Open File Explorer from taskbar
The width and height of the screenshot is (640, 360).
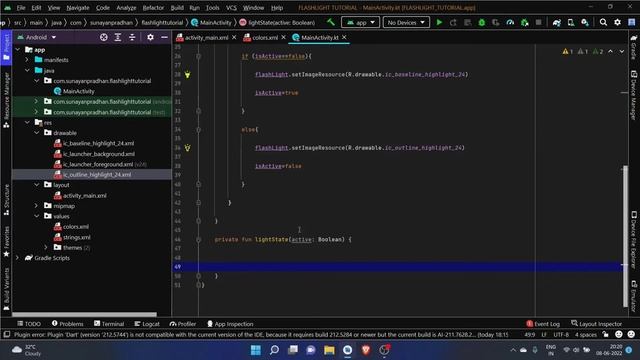329,350
